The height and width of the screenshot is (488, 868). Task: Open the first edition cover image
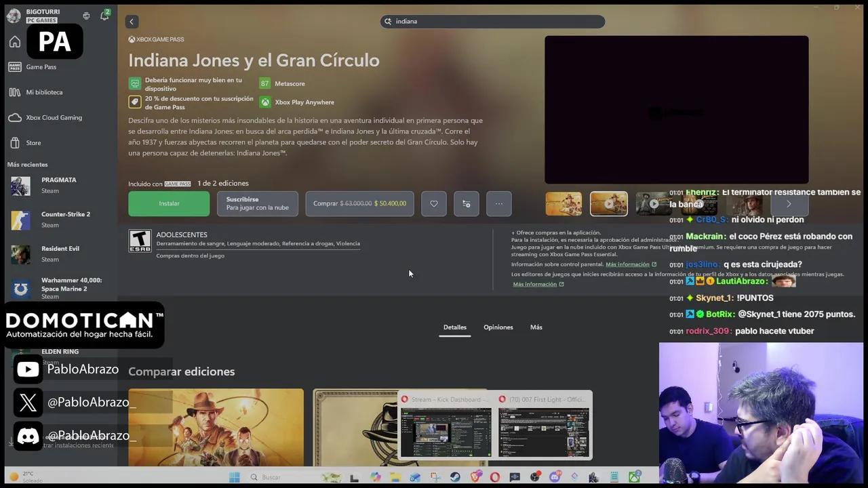(216, 428)
